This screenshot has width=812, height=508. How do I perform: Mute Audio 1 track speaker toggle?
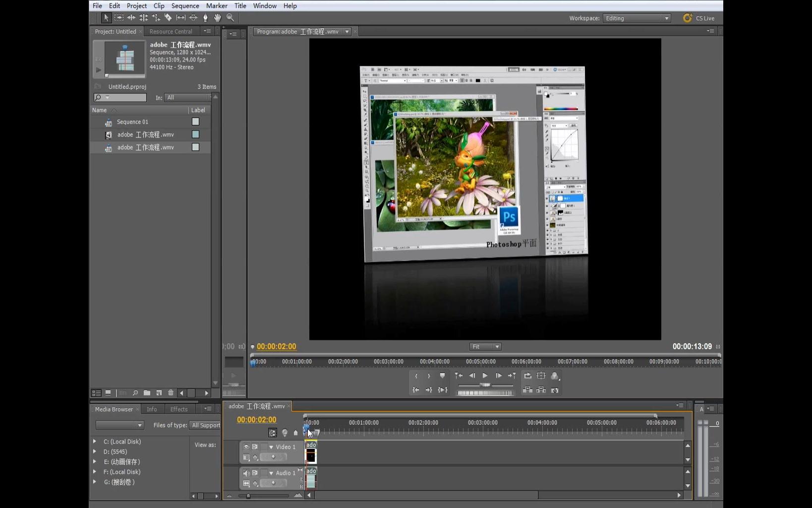(246, 473)
